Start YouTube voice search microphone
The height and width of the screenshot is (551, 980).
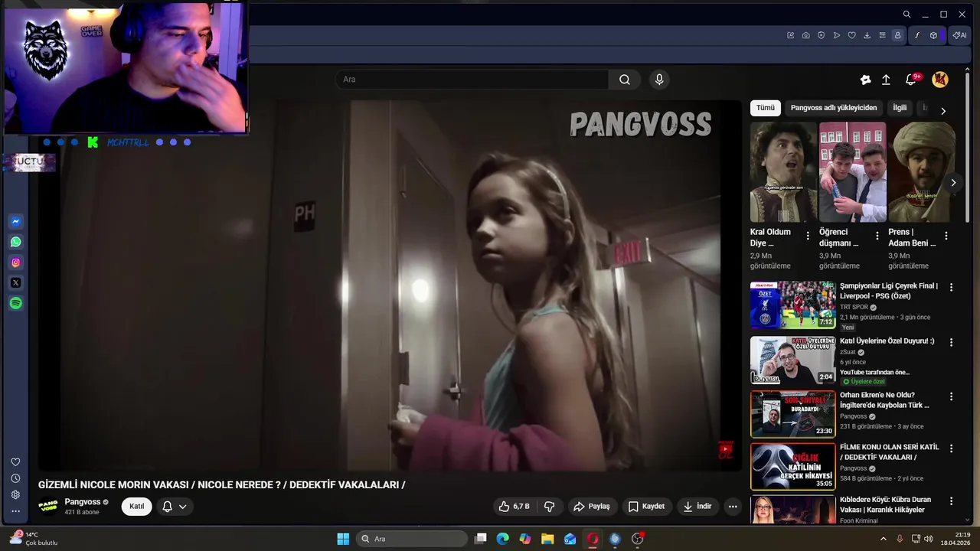pyautogui.click(x=659, y=80)
